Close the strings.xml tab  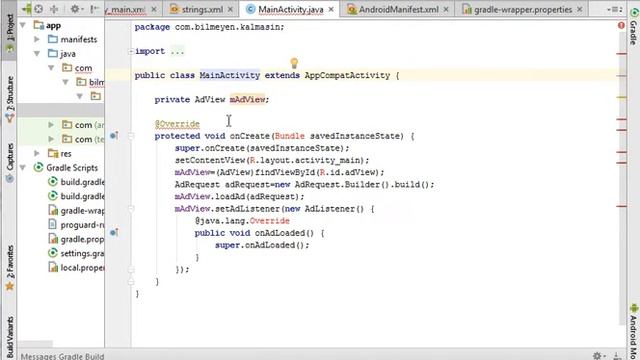coord(230,9)
